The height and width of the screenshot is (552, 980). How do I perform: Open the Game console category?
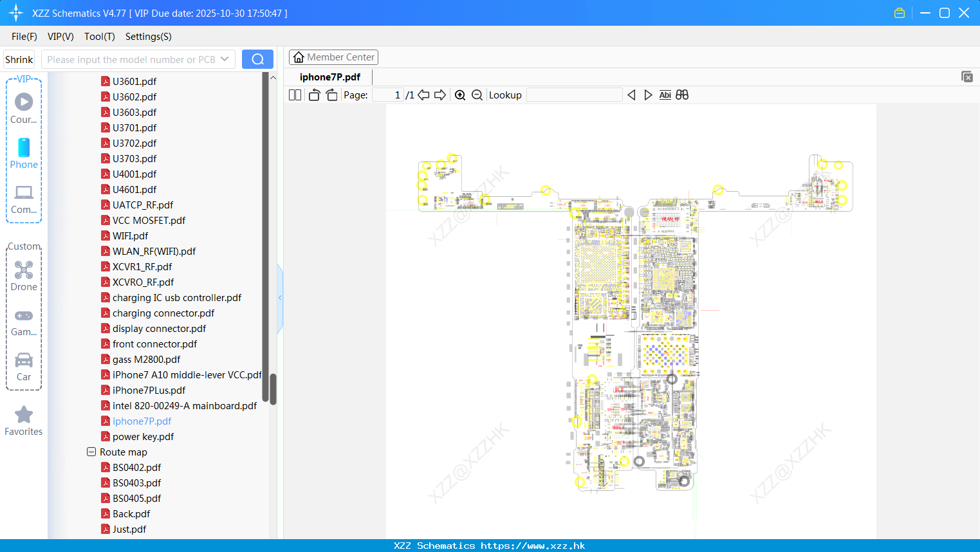click(24, 322)
